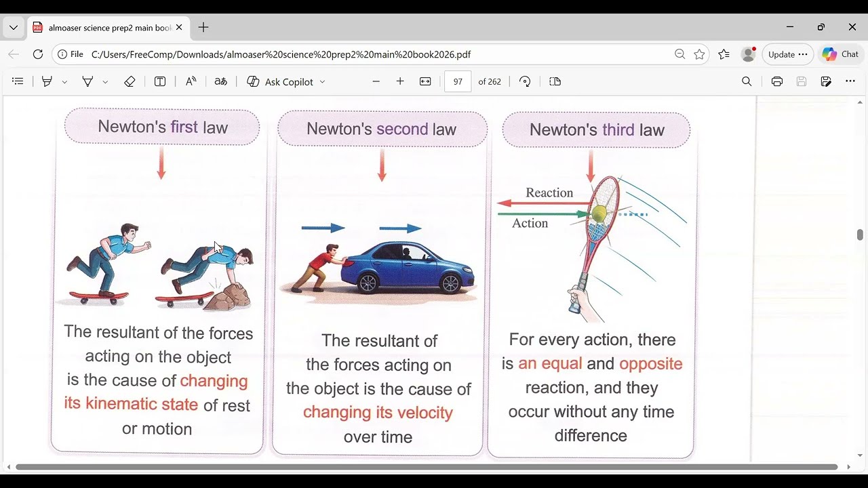Start Read aloud
The height and width of the screenshot is (488, 868).
click(x=191, y=81)
